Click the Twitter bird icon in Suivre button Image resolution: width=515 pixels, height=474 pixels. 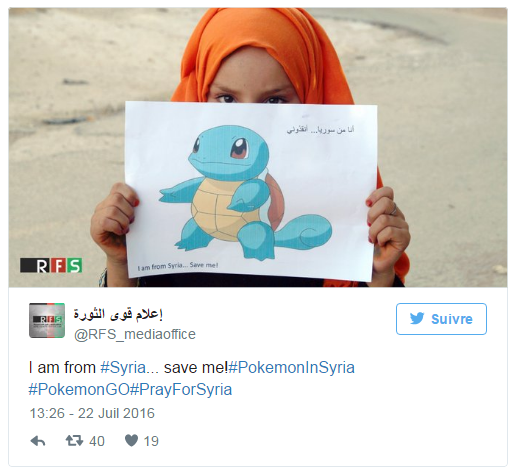tap(417, 319)
